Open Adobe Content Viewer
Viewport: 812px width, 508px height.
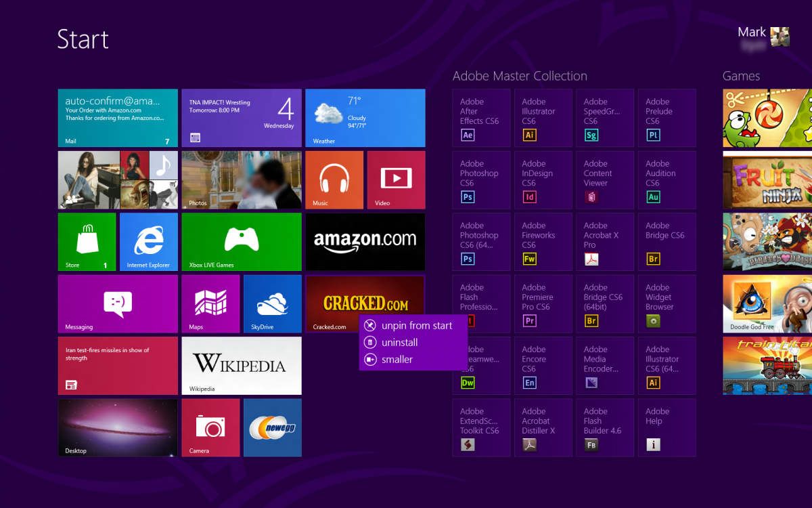pos(606,180)
